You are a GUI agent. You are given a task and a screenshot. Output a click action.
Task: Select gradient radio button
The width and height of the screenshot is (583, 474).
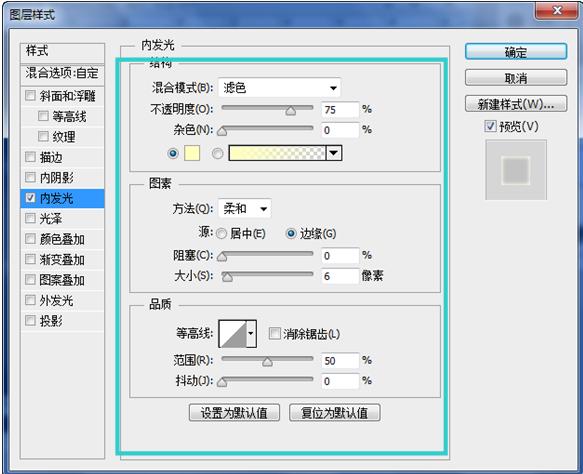218,153
